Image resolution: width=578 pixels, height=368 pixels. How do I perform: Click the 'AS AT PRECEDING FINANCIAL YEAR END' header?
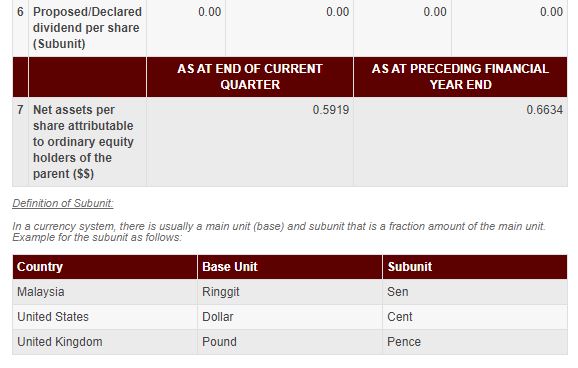(x=460, y=77)
